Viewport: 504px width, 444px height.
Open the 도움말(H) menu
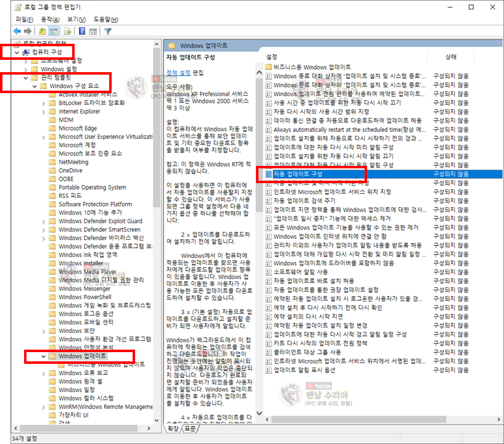(x=105, y=19)
